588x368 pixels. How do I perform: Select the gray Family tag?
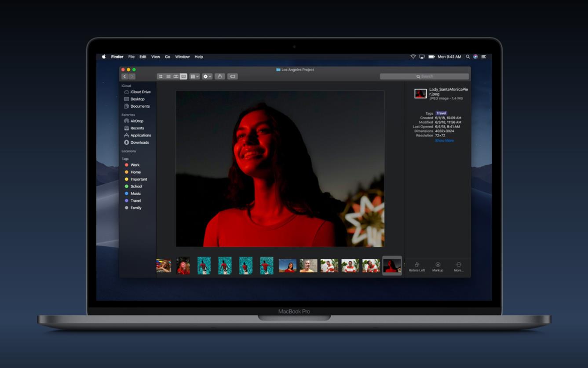point(133,208)
